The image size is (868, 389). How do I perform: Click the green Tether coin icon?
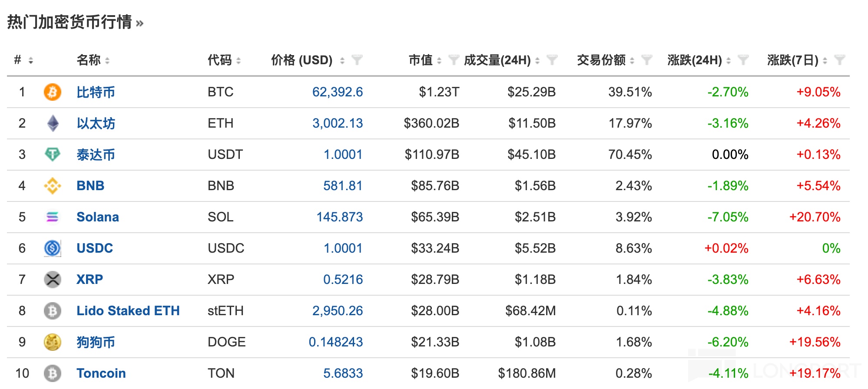tap(53, 154)
